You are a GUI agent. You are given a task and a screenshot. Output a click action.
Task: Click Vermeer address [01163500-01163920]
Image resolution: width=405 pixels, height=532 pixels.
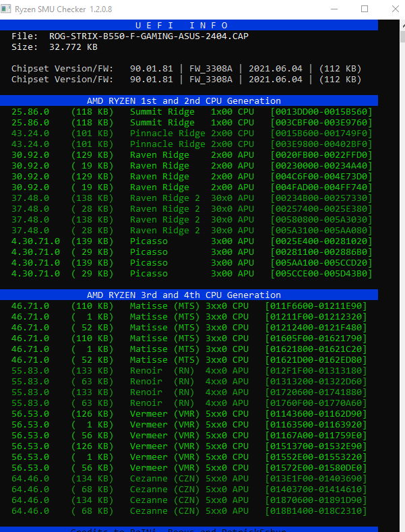(316, 424)
